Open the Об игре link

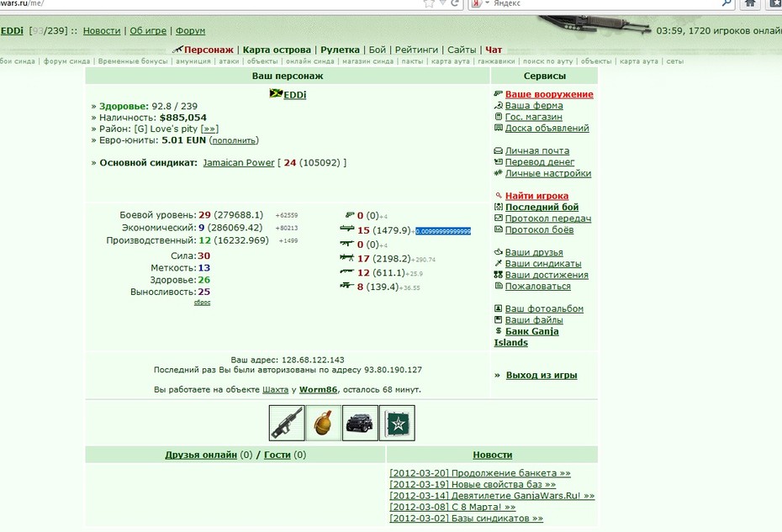tap(148, 31)
